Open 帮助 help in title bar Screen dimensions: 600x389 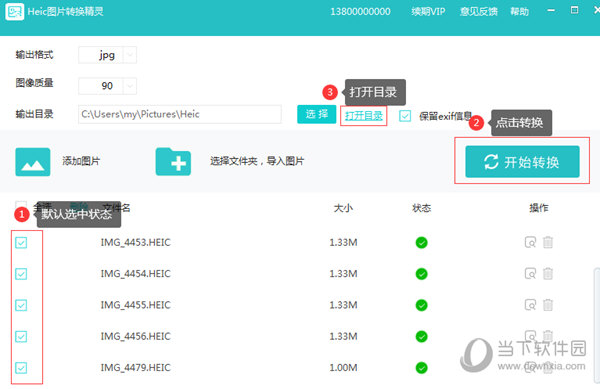519,11
